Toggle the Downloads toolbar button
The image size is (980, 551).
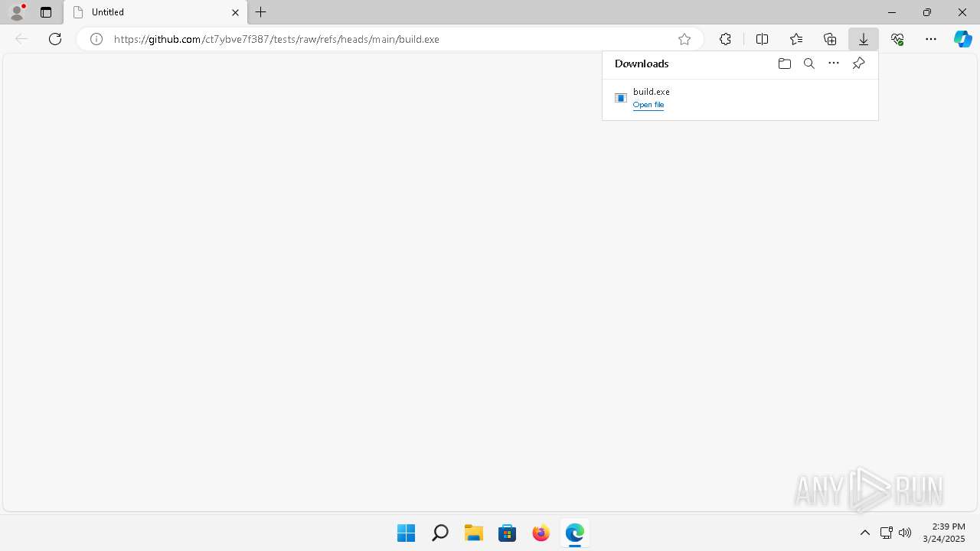click(864, 39)
